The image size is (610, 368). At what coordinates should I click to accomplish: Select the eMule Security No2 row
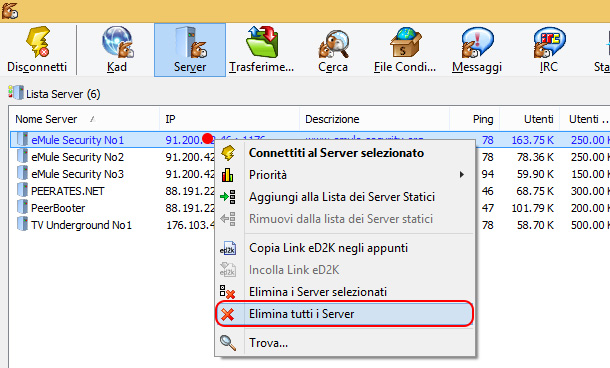77,157
